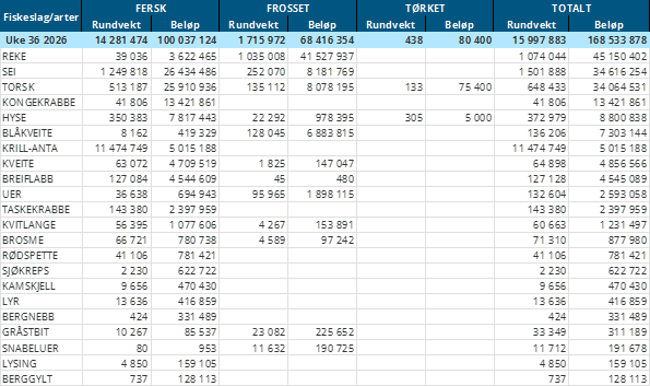Select the SNABELUER row label
Viewport: 650px width, 386px height.
pos(30,348)
